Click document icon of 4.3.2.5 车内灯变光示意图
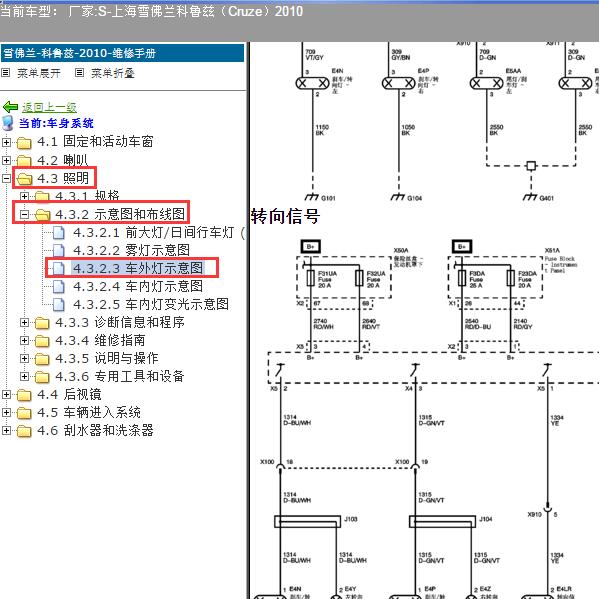The height and width of the screenshot is (599, 599). [x=58, y=304]
